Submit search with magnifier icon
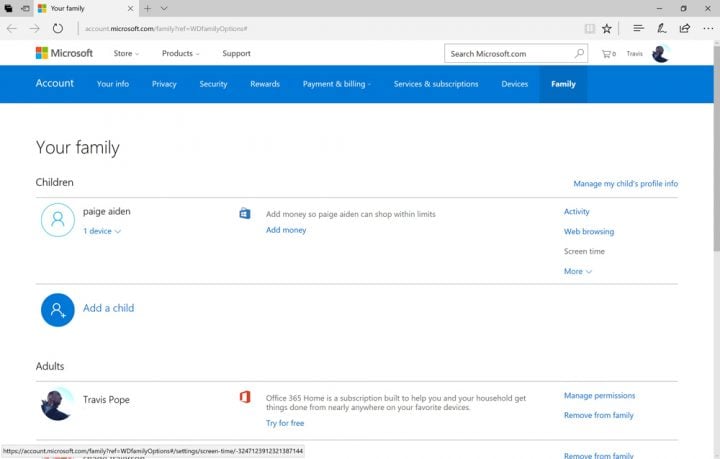 click(x=579, y=53)
